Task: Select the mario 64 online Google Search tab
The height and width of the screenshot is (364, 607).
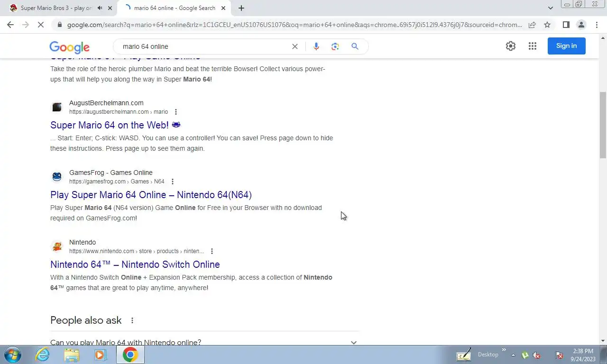Action: (175, 8)
